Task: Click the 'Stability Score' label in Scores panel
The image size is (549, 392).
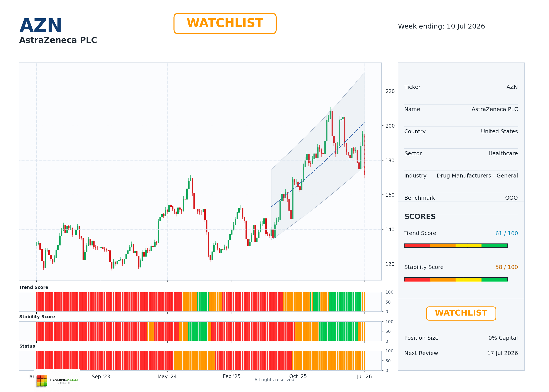Action: [x=424, y=267]
